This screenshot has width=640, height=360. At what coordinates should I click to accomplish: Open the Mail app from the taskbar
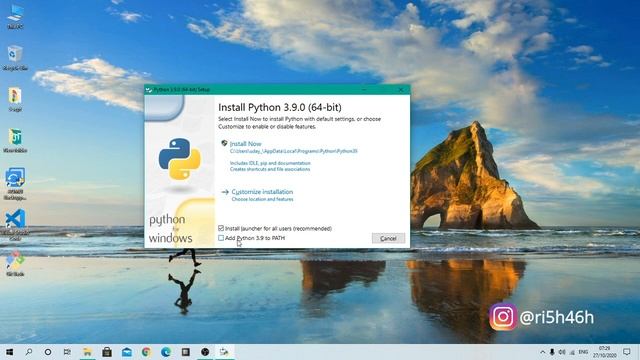click(127, 352)
